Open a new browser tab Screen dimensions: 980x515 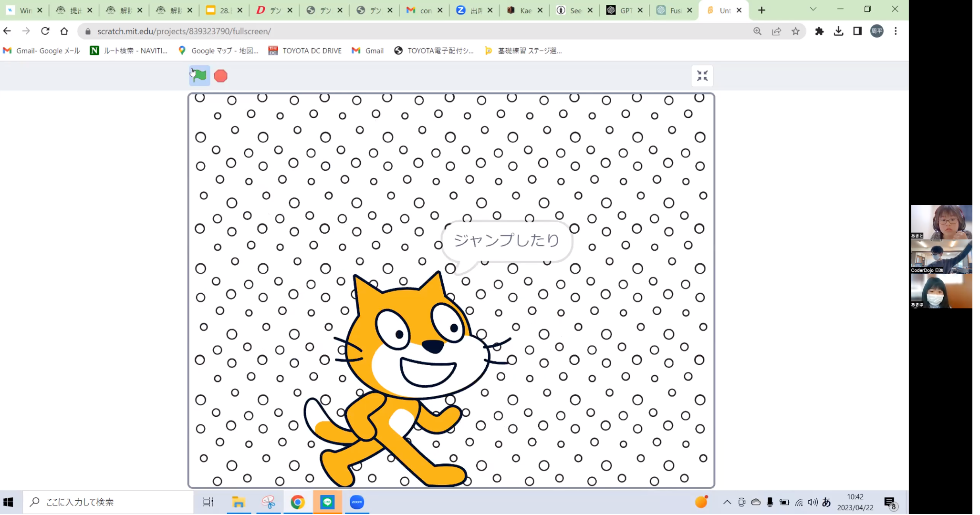pos(761,10)
